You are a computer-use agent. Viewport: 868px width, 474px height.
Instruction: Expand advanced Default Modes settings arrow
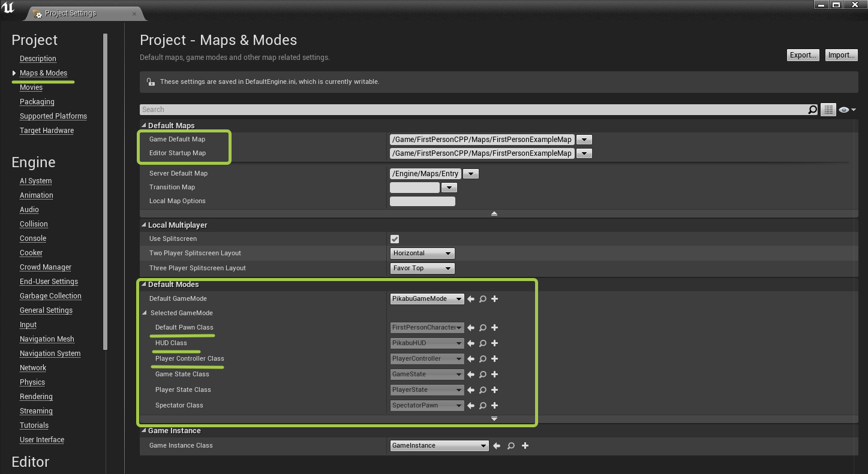pyautogui.click(x=494, y=419)
